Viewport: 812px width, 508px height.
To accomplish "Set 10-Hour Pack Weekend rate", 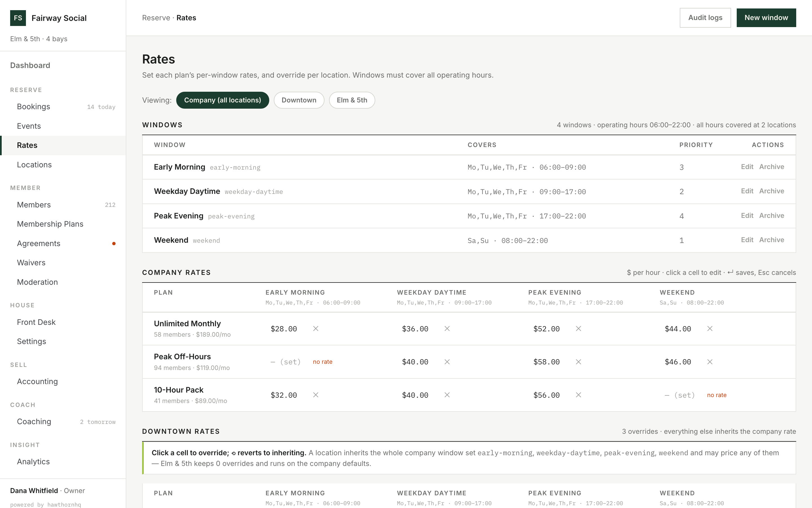I will pos(680,395).
